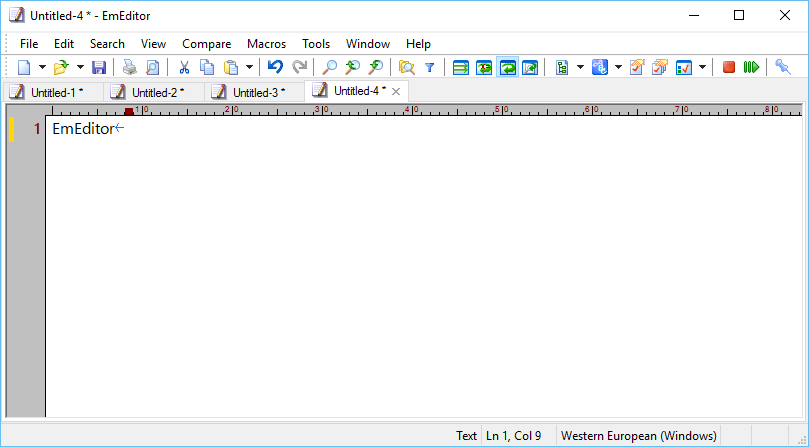Open the View menu
Image resolution: width=809 pixels, height=447 pixels.
click(x=153, y=44)
